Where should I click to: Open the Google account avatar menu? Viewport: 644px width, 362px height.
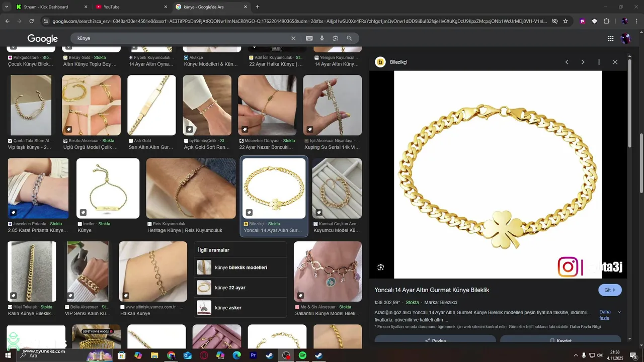pos(625,38)
